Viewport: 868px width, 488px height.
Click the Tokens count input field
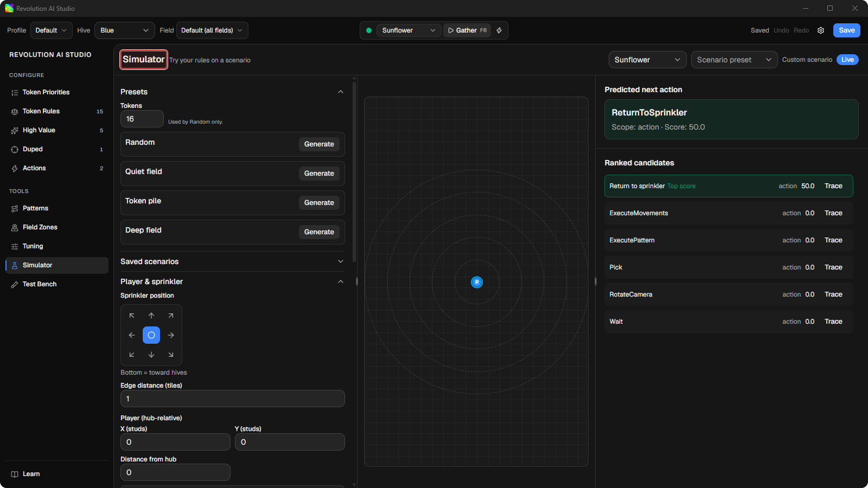pyautogui.click(x=142, y=119)
